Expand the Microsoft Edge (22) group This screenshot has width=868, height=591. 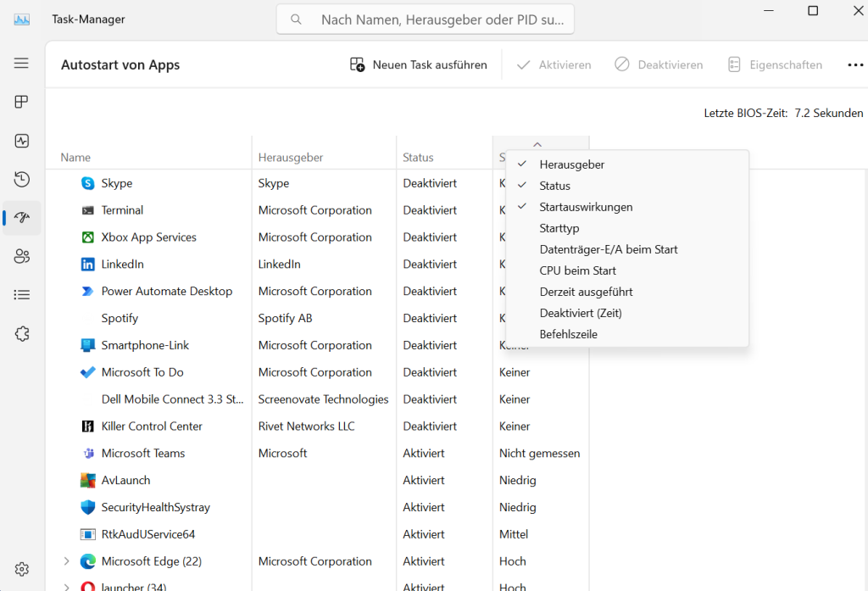(66, 561)
